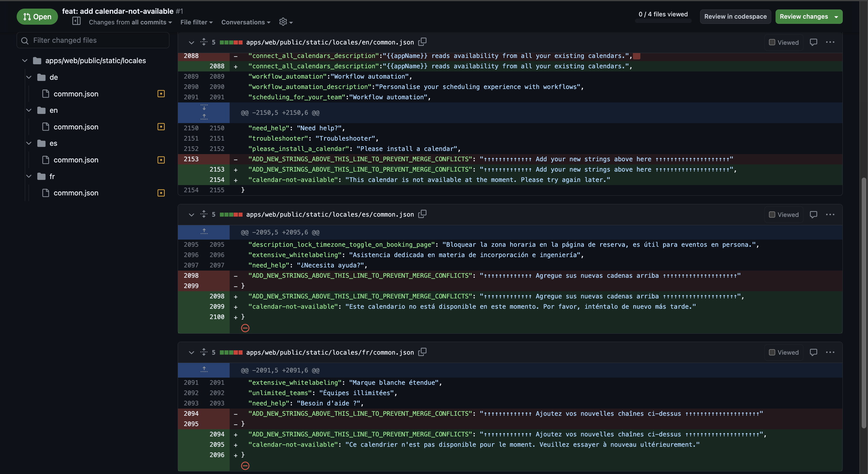The width and height of the screenshot is (868, 474).
Task: Copy the en/common.json file path
Action: [x=422, y=42]
